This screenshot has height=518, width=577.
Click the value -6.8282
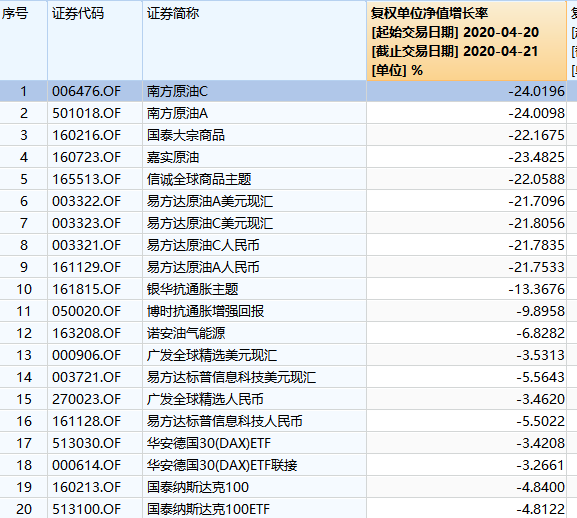coord(541,333)
